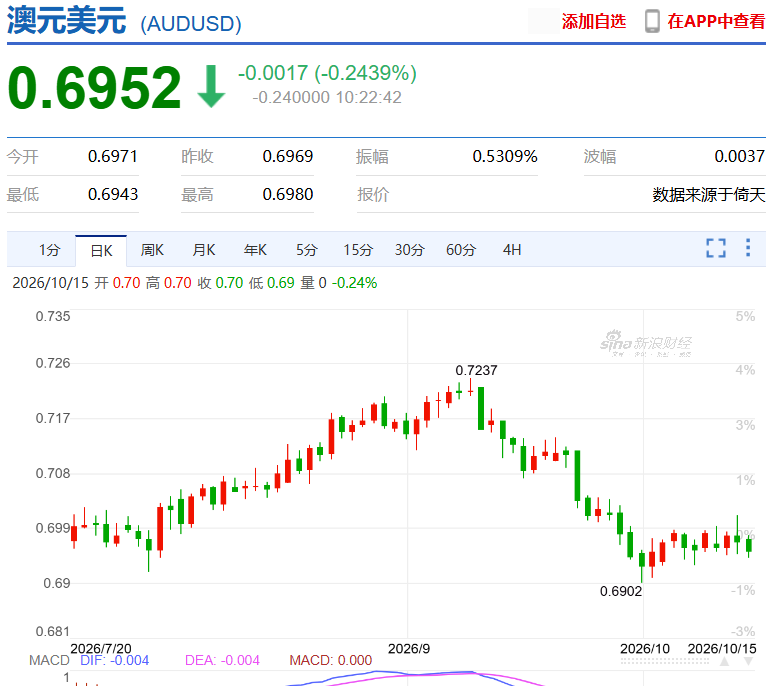Switch to the 周K weekly chart
774x686 pixels.
click(152, 250)
